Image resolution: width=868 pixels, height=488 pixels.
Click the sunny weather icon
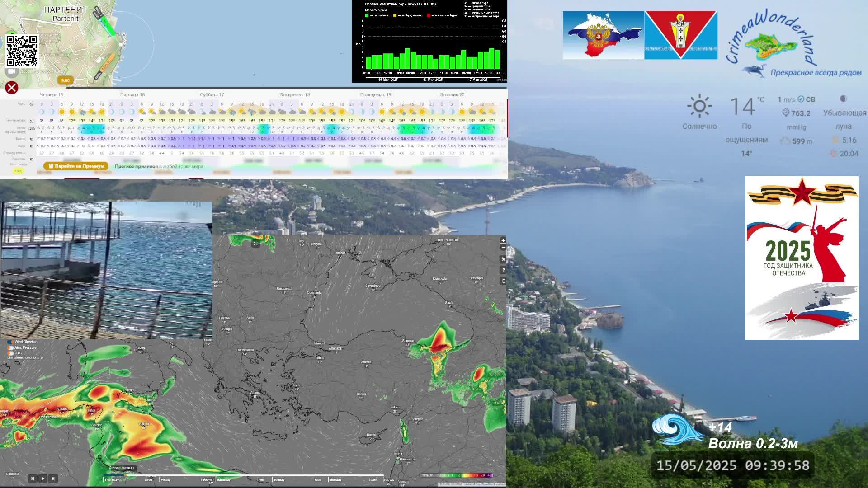pos(699,106)
